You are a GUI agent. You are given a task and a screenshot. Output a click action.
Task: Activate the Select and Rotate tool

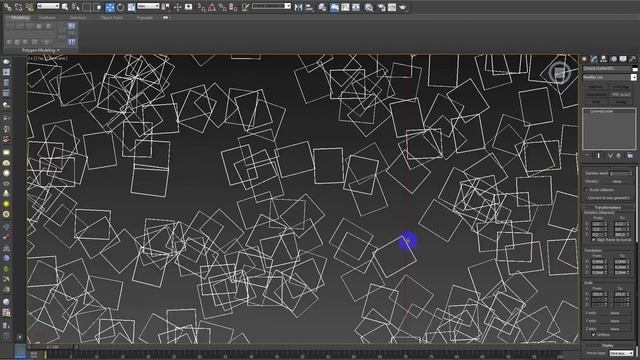point(120,7)
